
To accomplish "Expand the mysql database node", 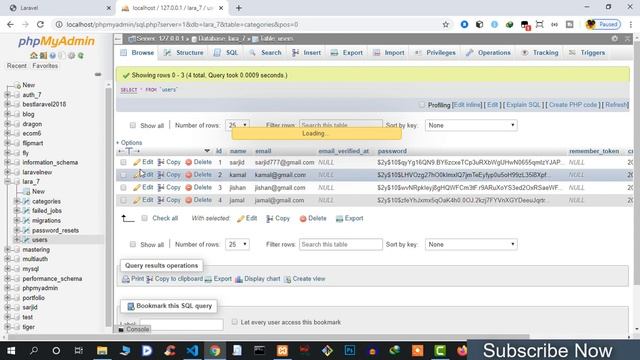I will pyautogui.click(x=7, y=269).
